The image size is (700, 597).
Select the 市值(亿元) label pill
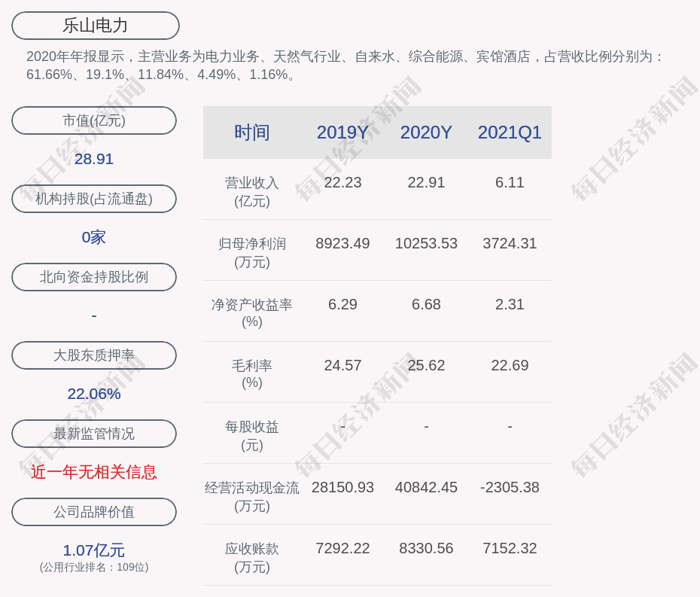click(x=94, y=120)
